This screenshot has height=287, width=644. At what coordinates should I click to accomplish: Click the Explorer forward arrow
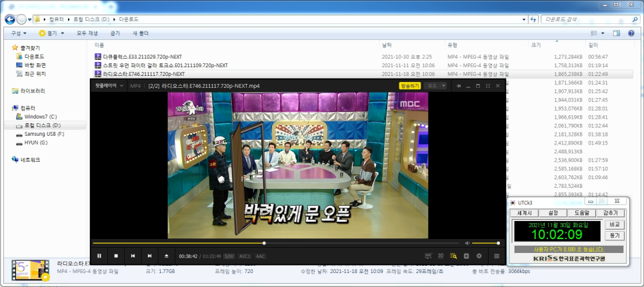point(21,19)
